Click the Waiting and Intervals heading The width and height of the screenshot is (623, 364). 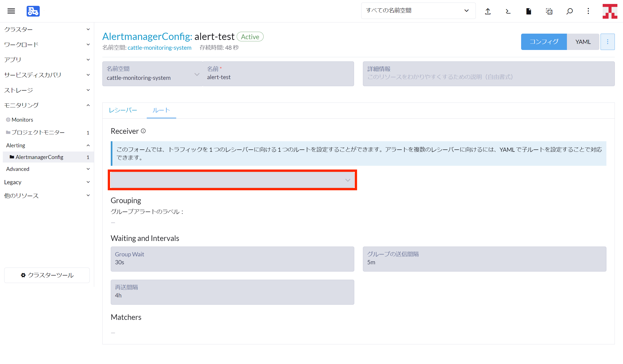click(145, 238)
